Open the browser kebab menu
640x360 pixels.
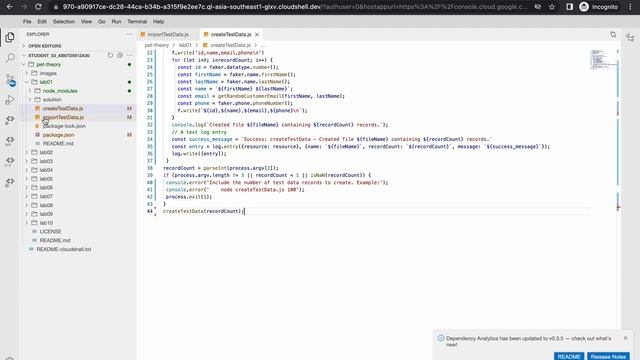click(631, 7)
